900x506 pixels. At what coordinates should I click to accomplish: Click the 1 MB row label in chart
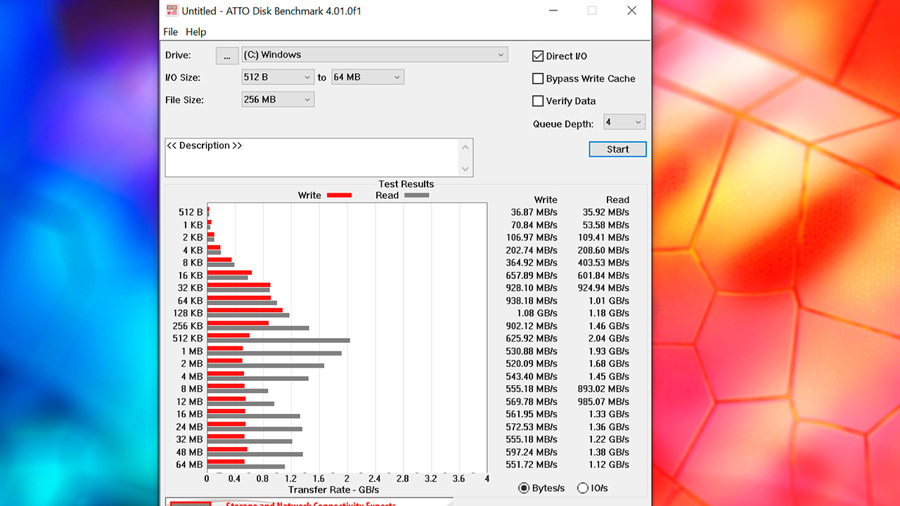[192, 351]
